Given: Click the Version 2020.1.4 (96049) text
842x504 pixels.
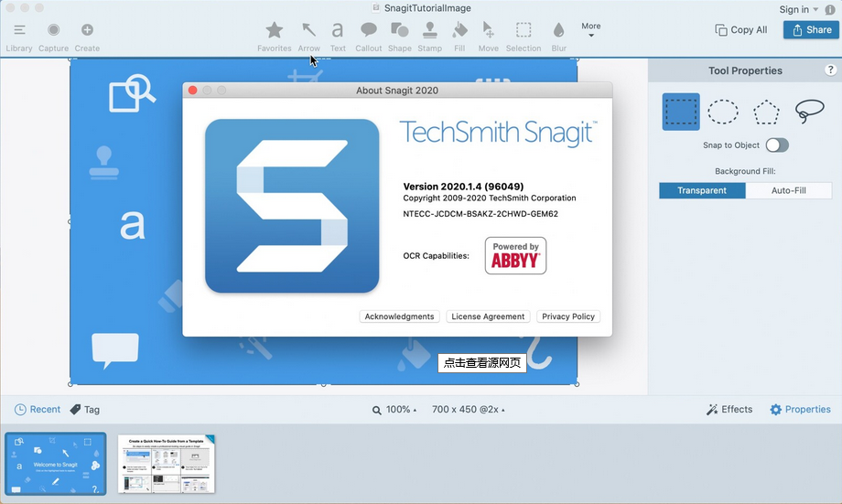Looking at the screenshot, I should [463, 187].
